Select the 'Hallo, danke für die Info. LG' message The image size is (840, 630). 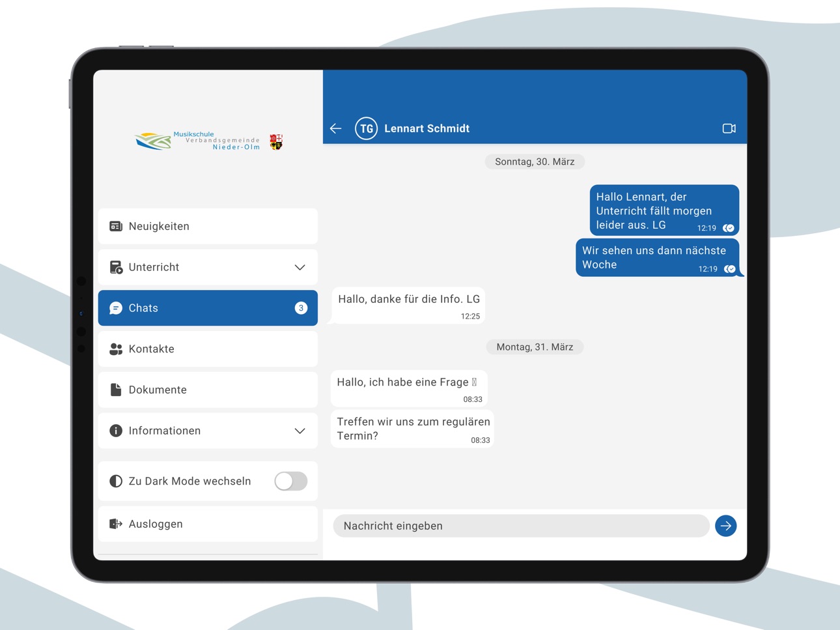[x=408, y=306]
